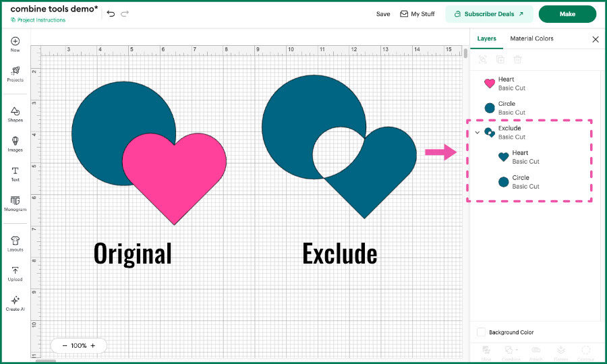
Task: Select the Exclude layer group
Action: pos(533,132)
